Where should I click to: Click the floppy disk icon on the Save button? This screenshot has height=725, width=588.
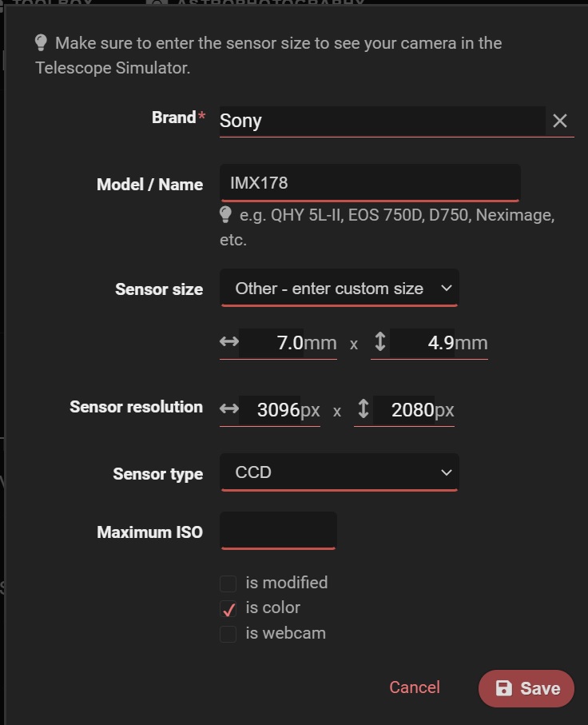[503, 687]
